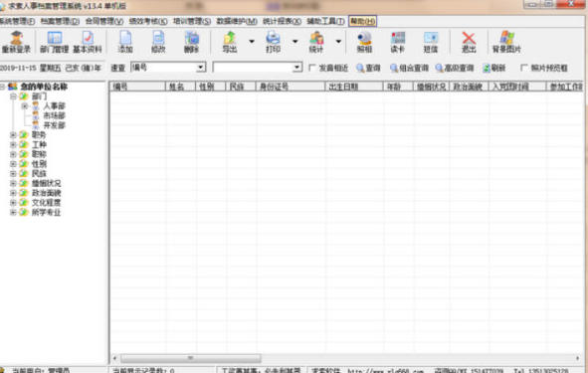
Task: Open the highlighted 帮助(H) menu
Action: click(362, 21)
